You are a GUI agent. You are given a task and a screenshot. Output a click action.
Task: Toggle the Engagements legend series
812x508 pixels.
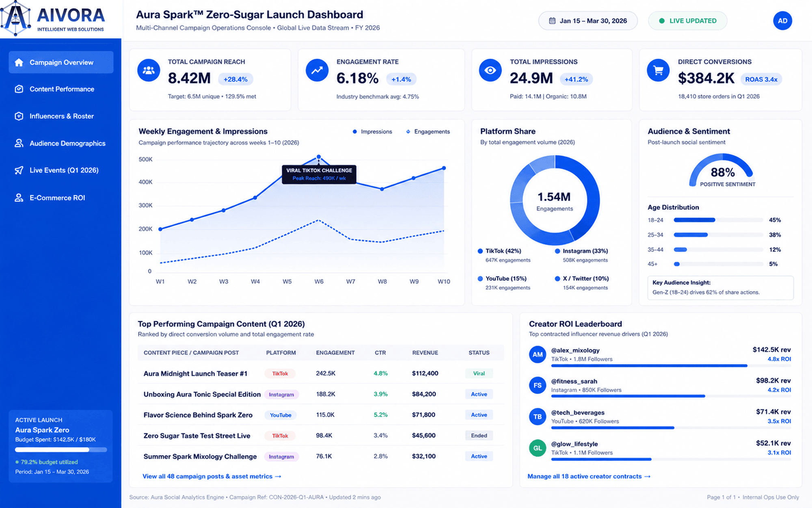[x=428, y=132]
